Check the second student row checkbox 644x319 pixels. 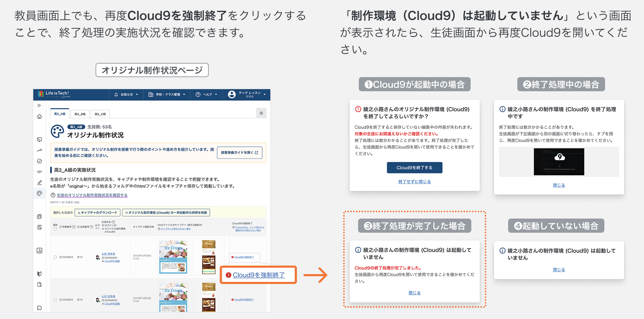[55, 300]
